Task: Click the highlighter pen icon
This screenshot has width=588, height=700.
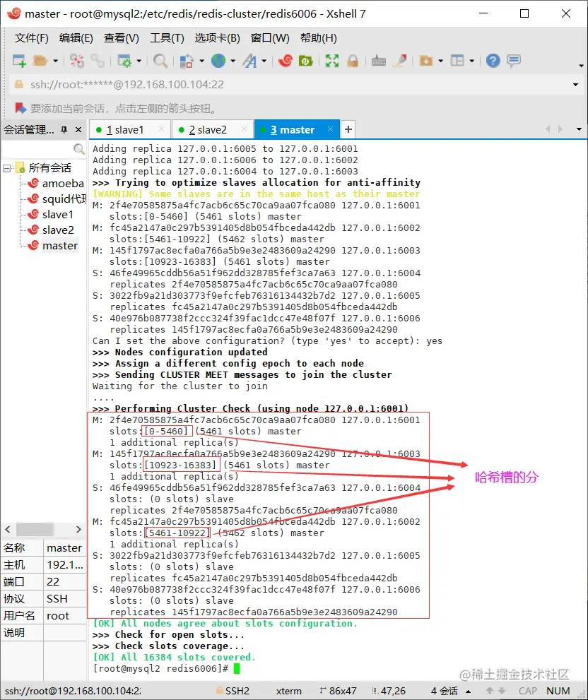Action: click(x=399, y=61)
